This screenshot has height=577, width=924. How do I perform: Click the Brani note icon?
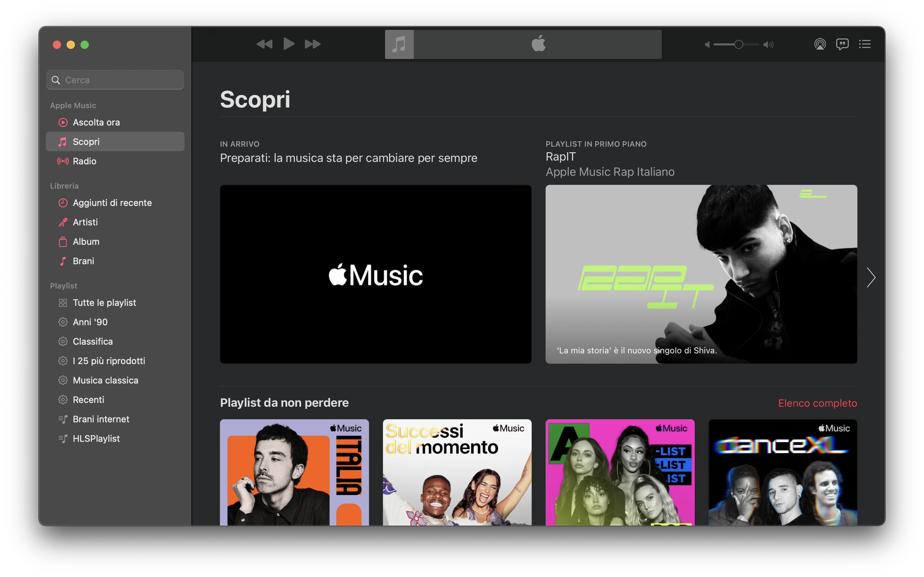(x=63, y=261)
